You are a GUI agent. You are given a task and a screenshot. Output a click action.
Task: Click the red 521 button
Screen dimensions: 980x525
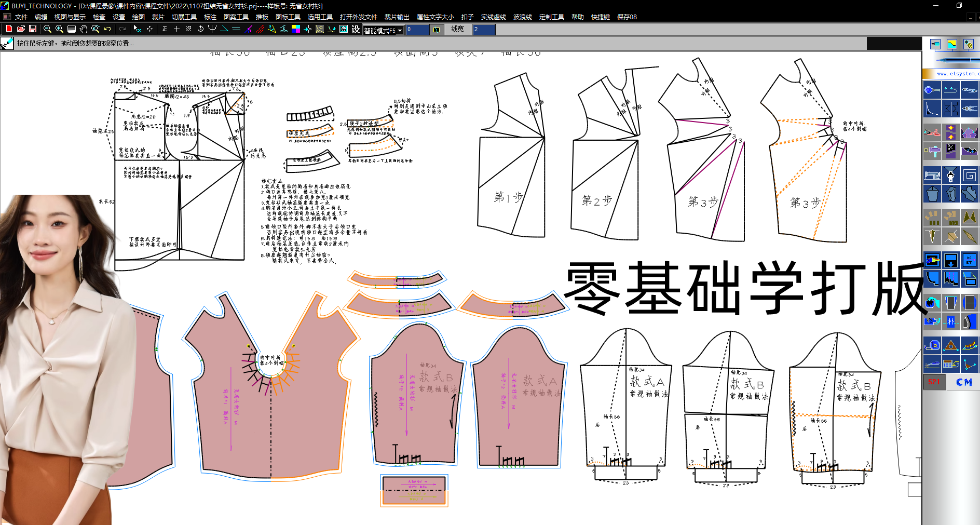(x=934, y=382)
